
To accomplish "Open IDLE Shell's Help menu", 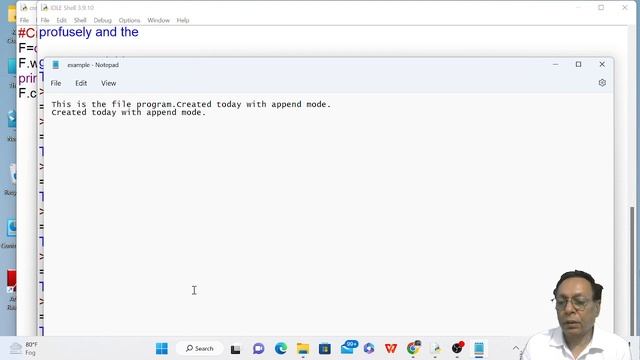I will click(183, 20).
